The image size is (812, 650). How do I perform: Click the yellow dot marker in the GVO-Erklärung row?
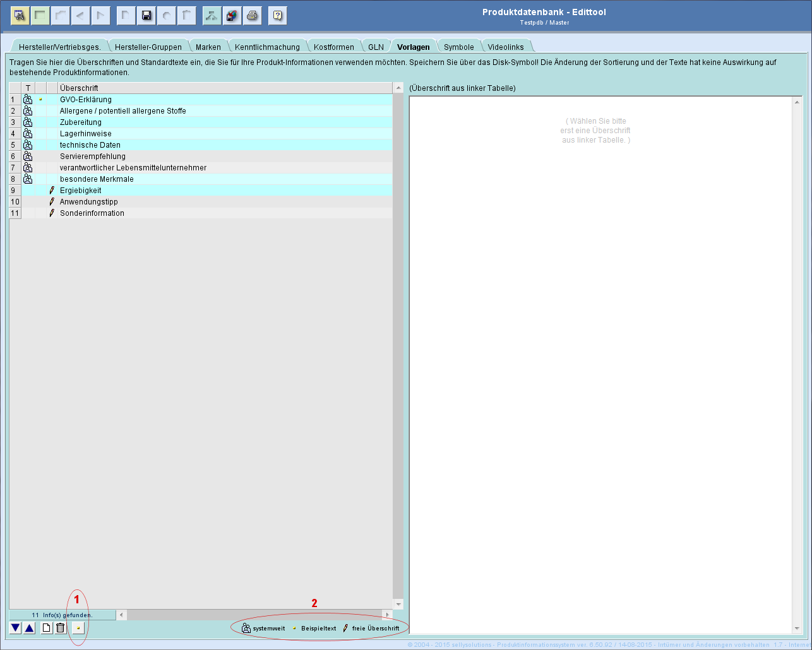[40, 100]
